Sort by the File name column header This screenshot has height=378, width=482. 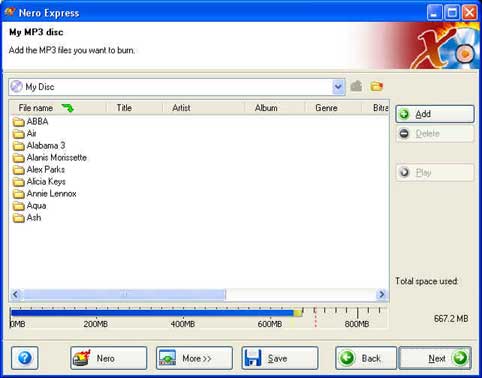(58, 108)
